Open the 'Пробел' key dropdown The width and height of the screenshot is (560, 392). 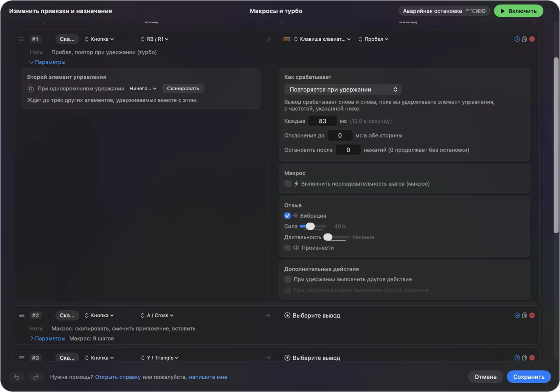point(374,39)
